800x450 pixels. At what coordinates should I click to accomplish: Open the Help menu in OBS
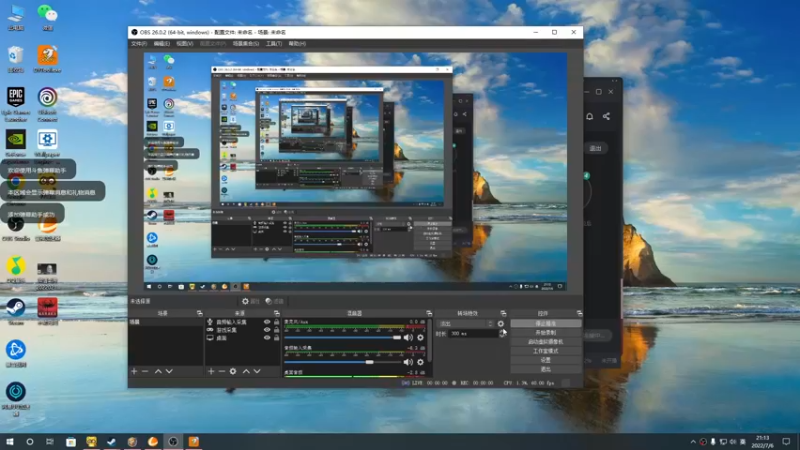(x=297, y=44)
